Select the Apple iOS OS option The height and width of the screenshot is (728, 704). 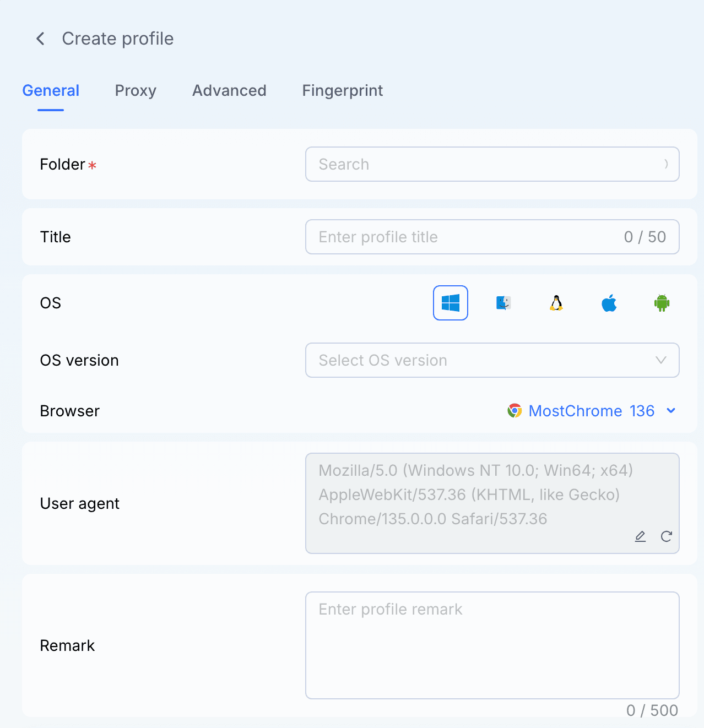[609, 302]
